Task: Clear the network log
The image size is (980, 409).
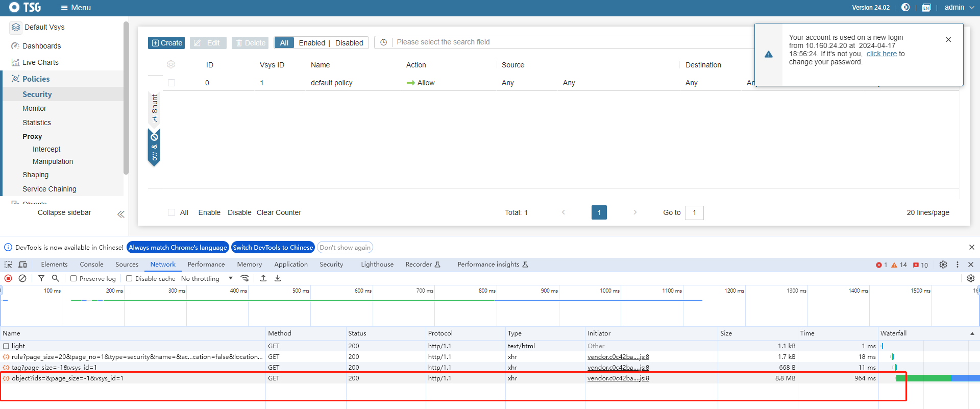Action: coord(22,278)
